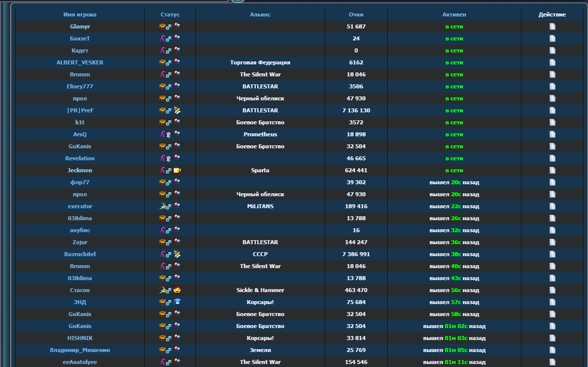Image resolution: width=588 pixels, height=367 pixels.
Task: Open player profile ALBERT_VESKER
Action: point(80,62)
